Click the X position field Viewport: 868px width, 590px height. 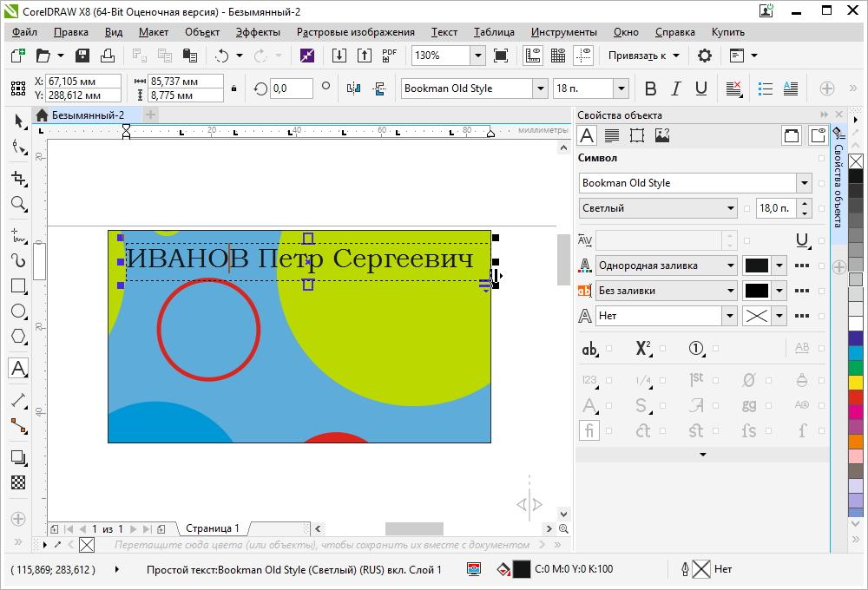coord(83,82)
